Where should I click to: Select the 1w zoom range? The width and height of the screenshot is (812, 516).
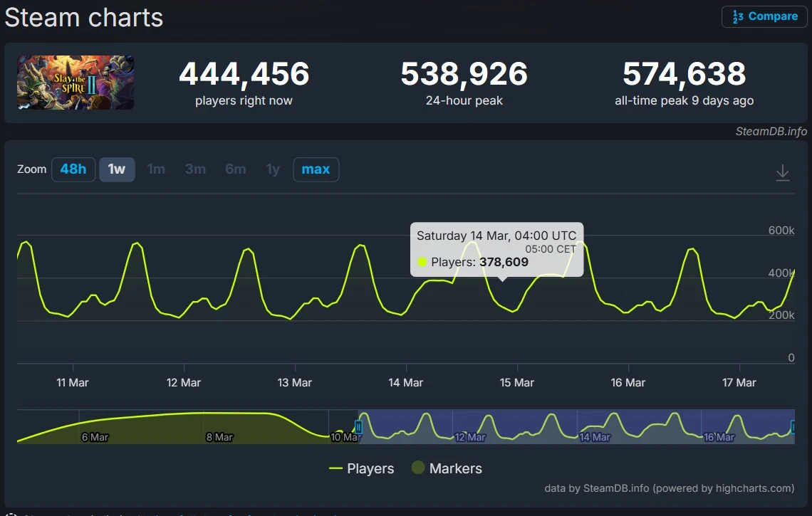point(117,169)
